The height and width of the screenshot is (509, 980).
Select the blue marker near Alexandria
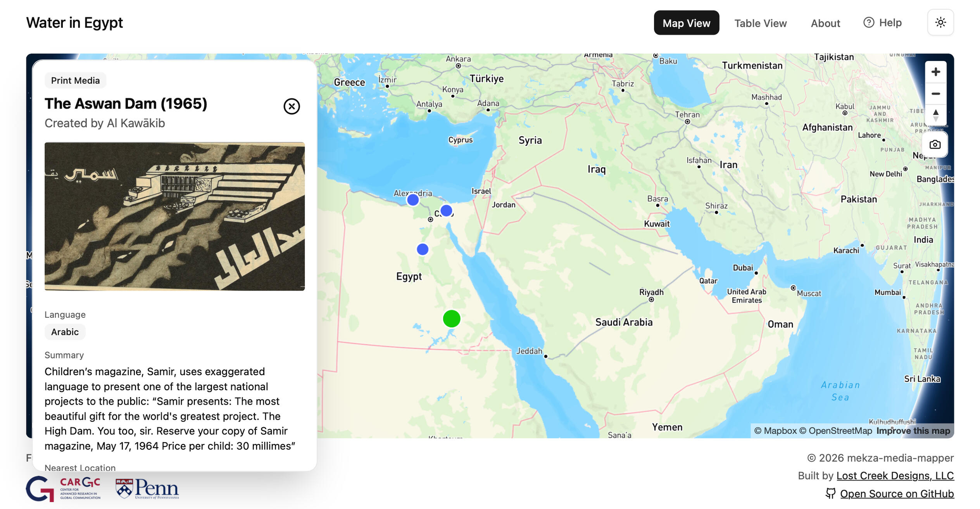point(412,199)
